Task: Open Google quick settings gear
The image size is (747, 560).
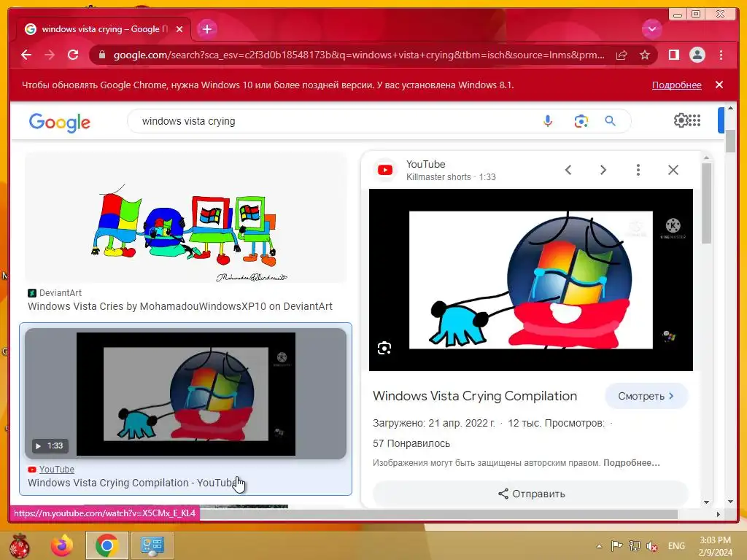Action: [681, 120]
